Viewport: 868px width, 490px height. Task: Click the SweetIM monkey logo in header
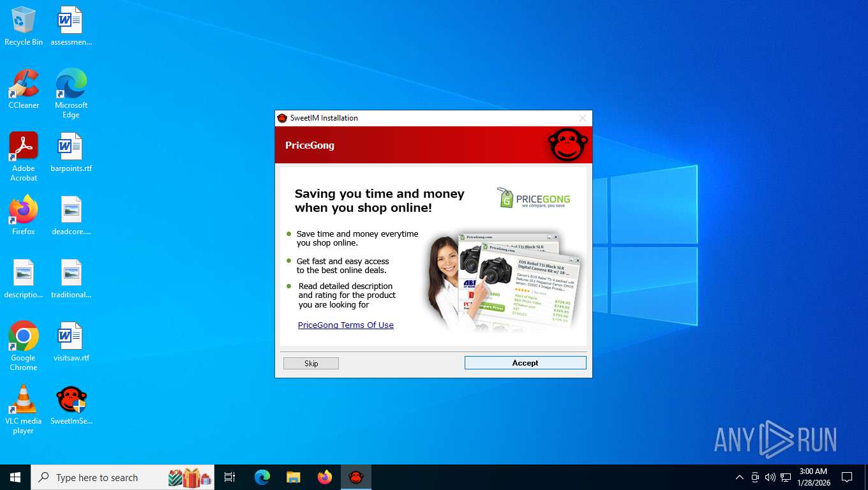point(568,145)
